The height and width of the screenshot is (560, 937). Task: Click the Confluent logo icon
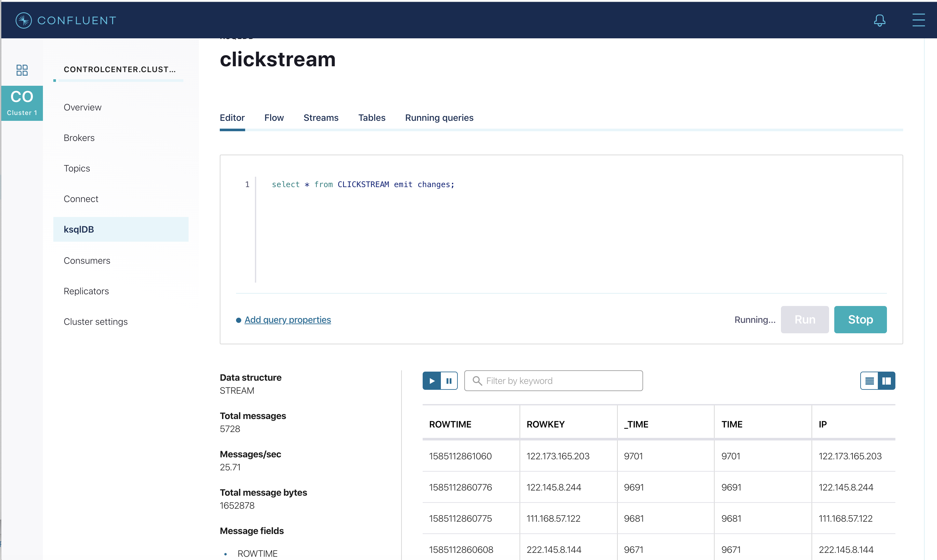tap(24, 21)
